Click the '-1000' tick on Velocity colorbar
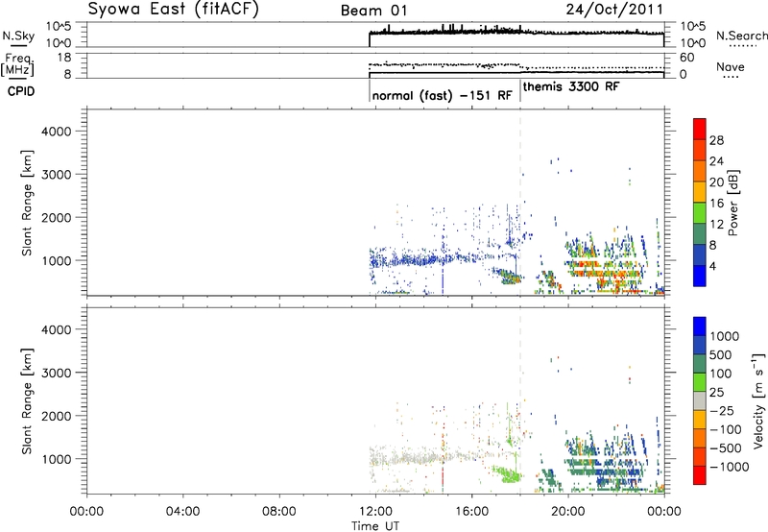 click(730, 467)
